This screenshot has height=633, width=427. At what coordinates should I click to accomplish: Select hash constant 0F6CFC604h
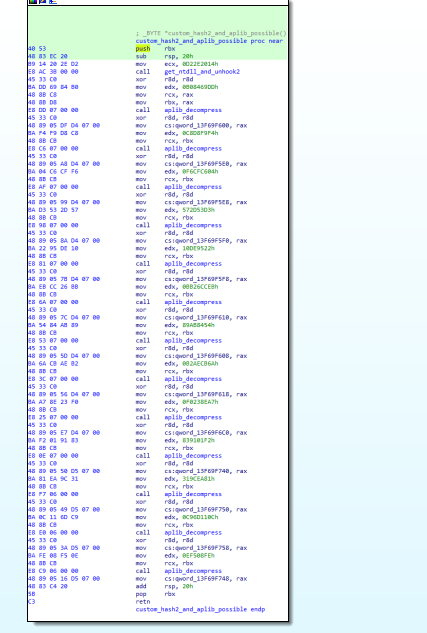(200, 172)
